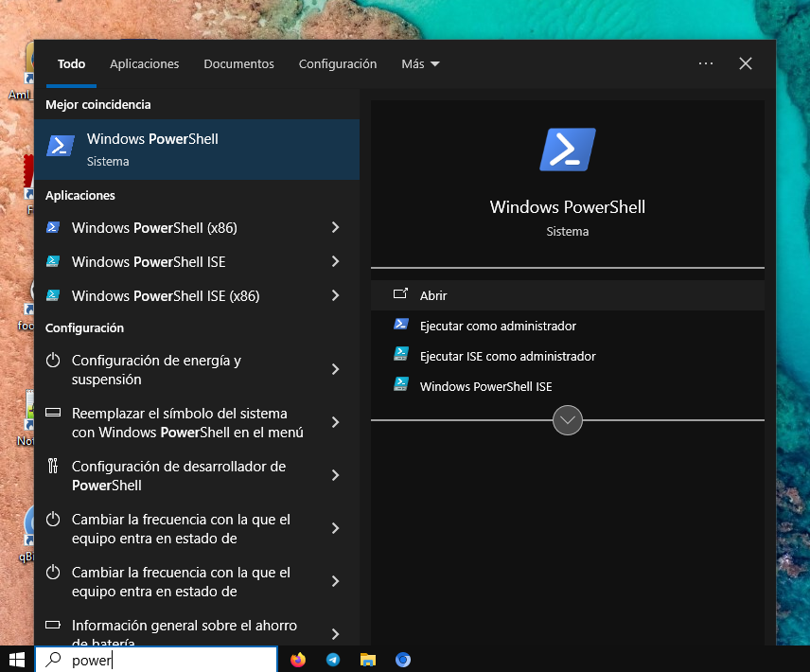Click the Windows PowerShell ISE icon in actions list
810x672 pixels.
pyautogui.click(x=401, y=384)
